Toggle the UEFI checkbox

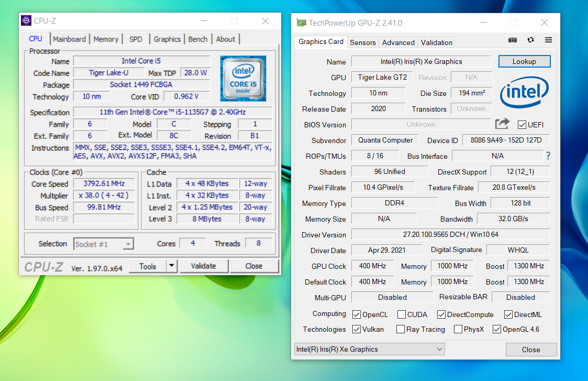pos(522,125)
